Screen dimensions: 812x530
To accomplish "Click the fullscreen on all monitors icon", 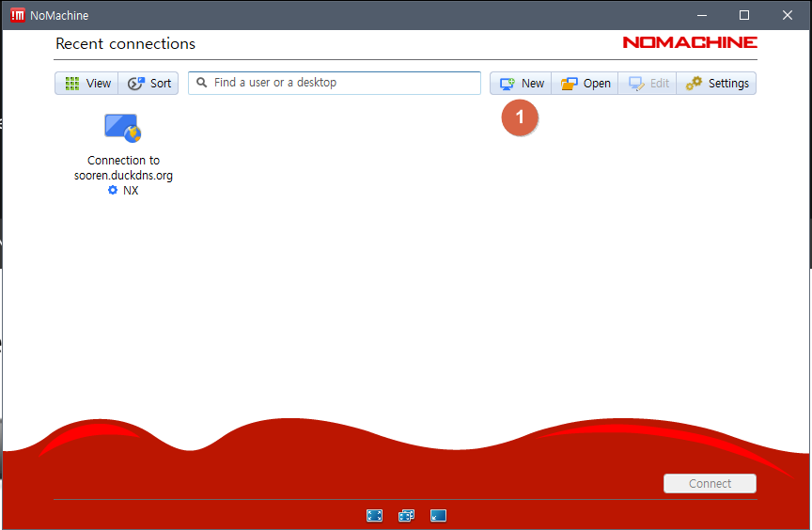I will coord(407,516).
